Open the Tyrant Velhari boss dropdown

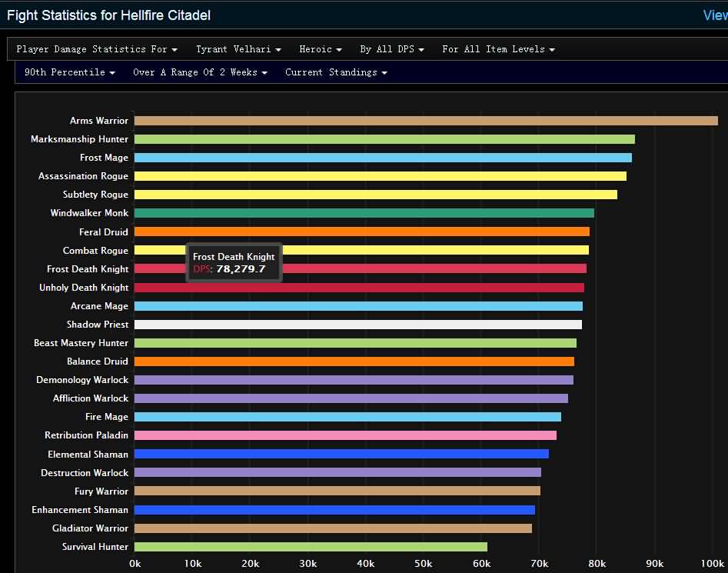(238, 49)
